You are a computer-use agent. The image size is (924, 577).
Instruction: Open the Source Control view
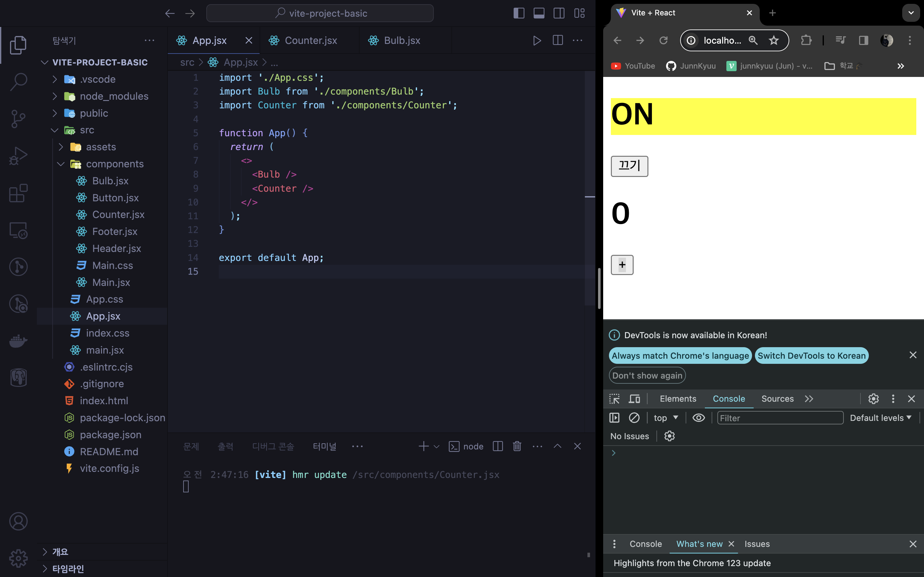(18, 119)
